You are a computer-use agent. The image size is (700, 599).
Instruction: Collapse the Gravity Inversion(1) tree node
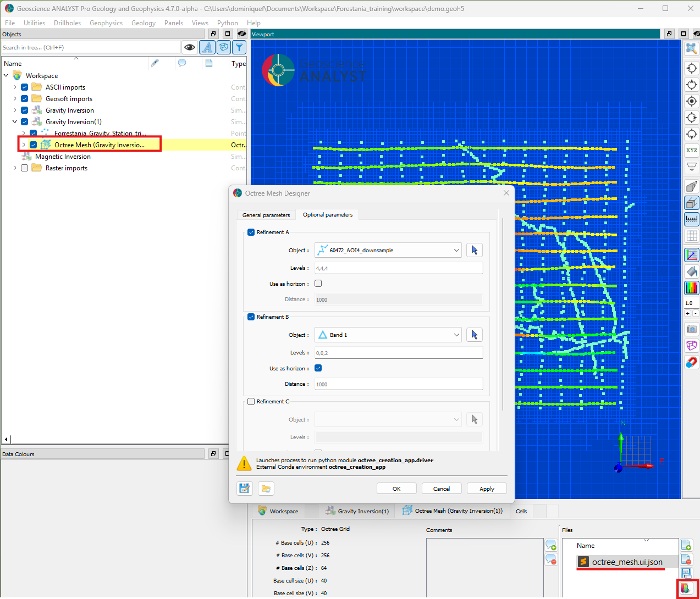[x=15, y=122]
